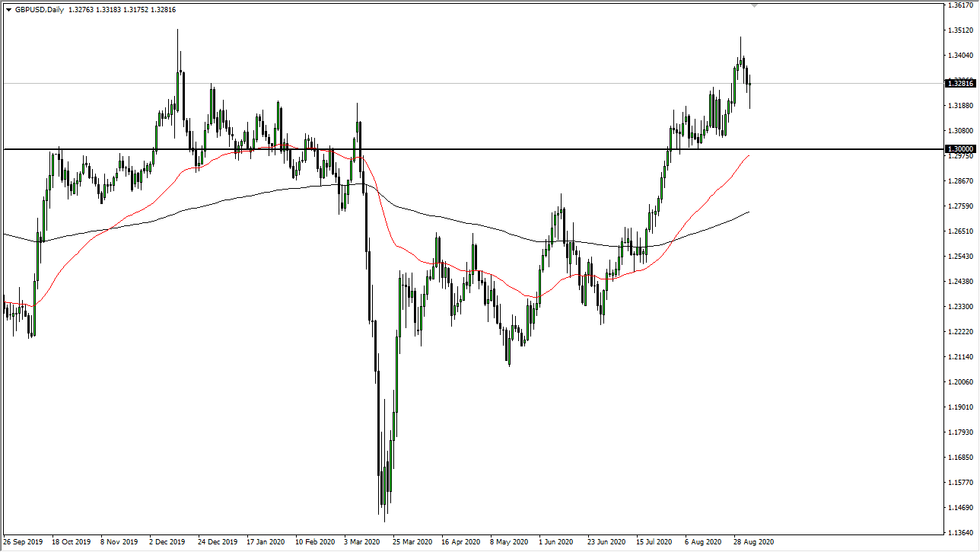Click the 26 Sep 2019 date label
Image resolution: width=980 pixels, height=552 pixels.
click(23, 542)
